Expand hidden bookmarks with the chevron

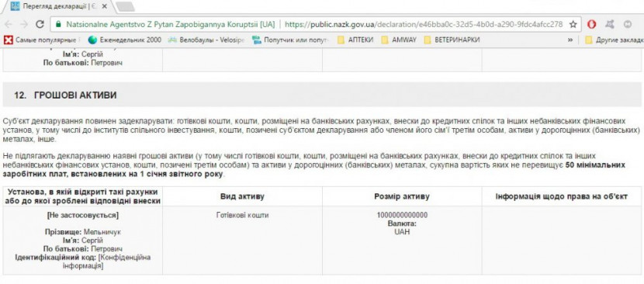[570, 40]
